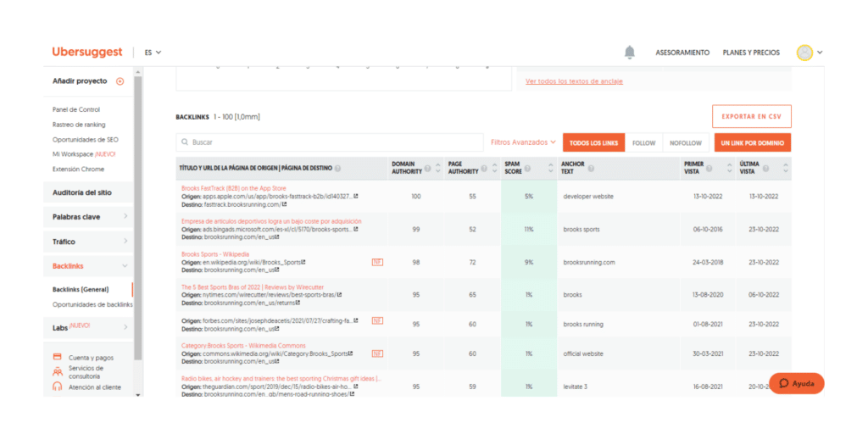
Task: Open Ver todos los textos de anclaje link
Action: (574, 81)
